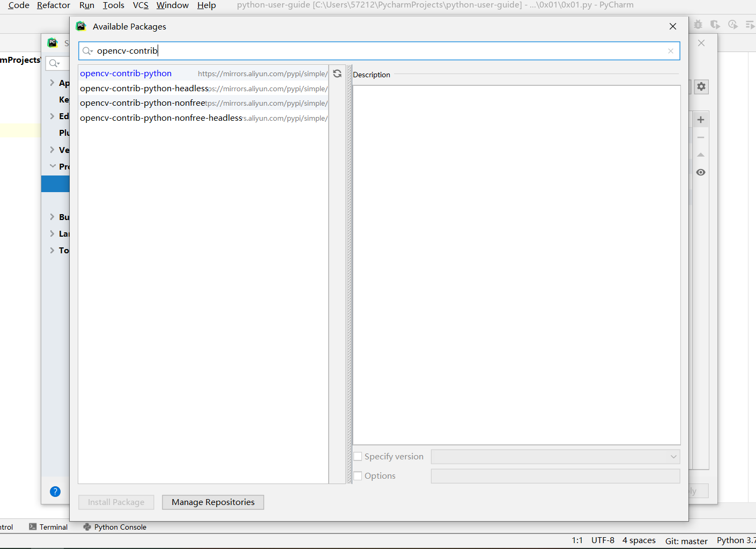Open the Tools menu
The height and width of the screenshot is (549, 756).
[114, 5]
